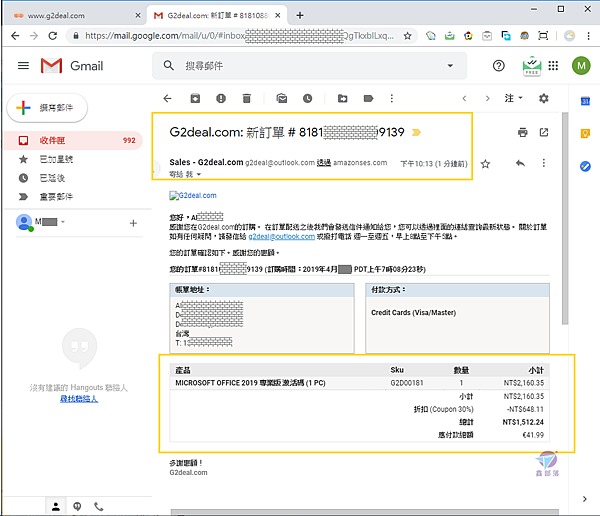The width and height of the screenshot is (600, 516).
Task: Start a new Hangouts conversation plus button
Action: pos(133,223)
